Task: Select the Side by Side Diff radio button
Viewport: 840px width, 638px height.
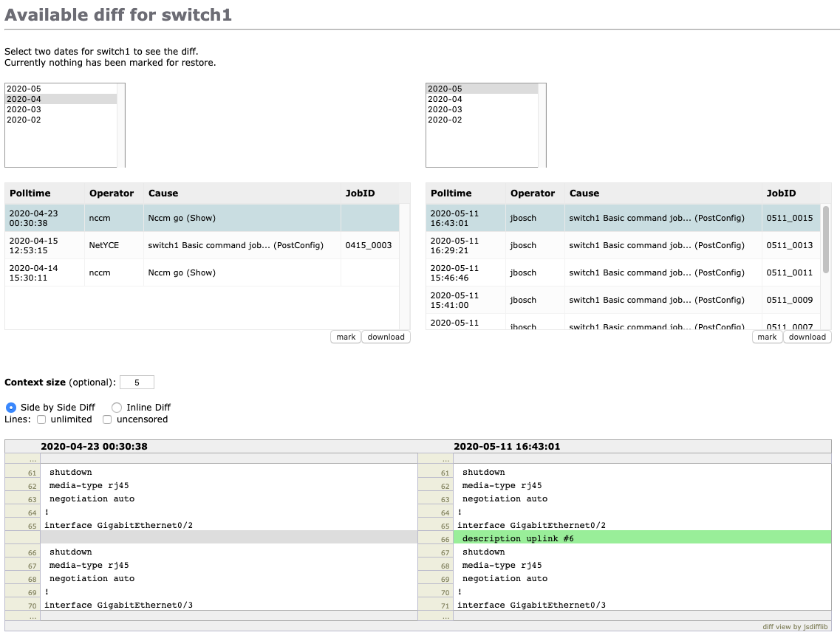Action: tap(11, 407)
